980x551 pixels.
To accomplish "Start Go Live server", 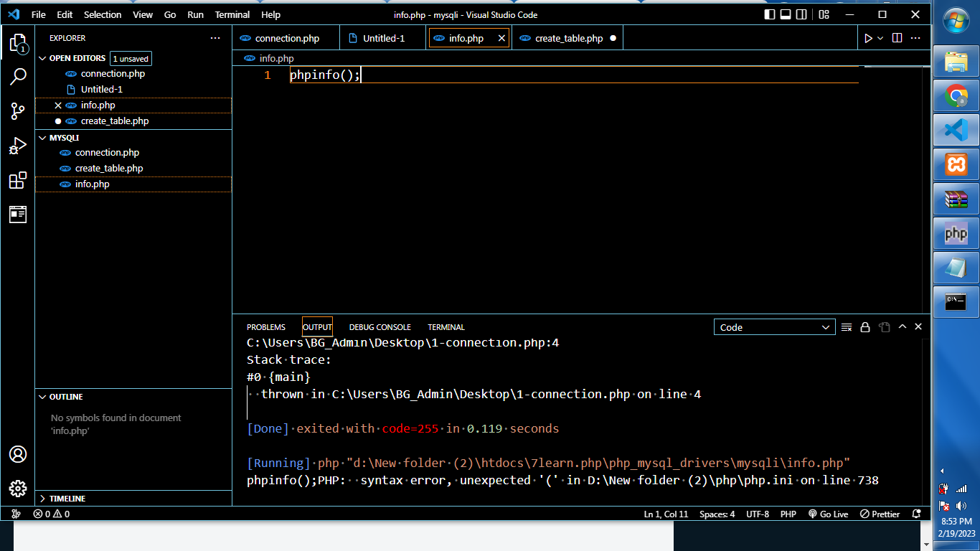I will point(828,514).
